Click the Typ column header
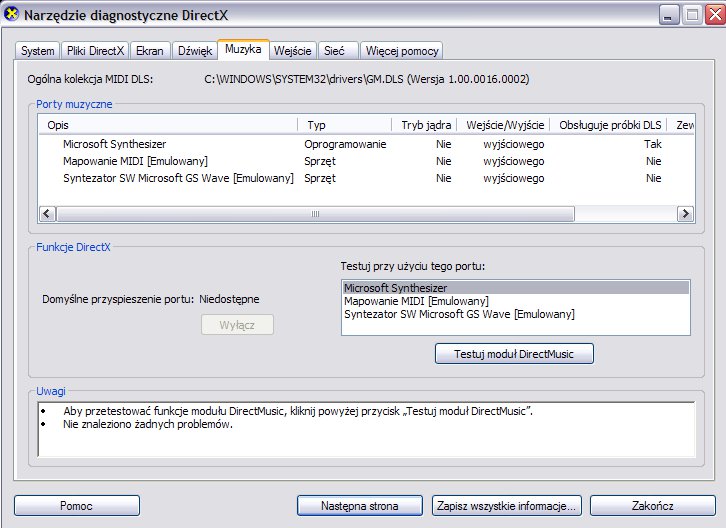This screenshot has height=528, width=726. tap(344, 125)
